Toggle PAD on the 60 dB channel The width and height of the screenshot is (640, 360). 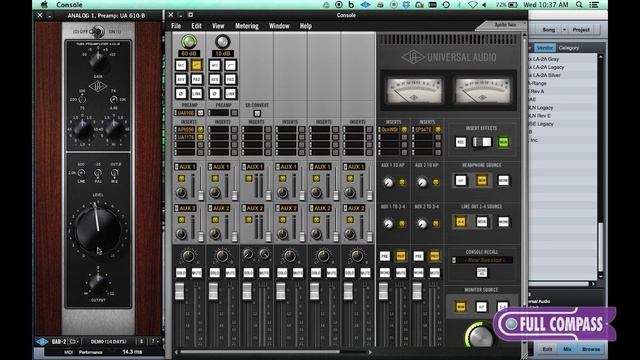coord(197,79)
